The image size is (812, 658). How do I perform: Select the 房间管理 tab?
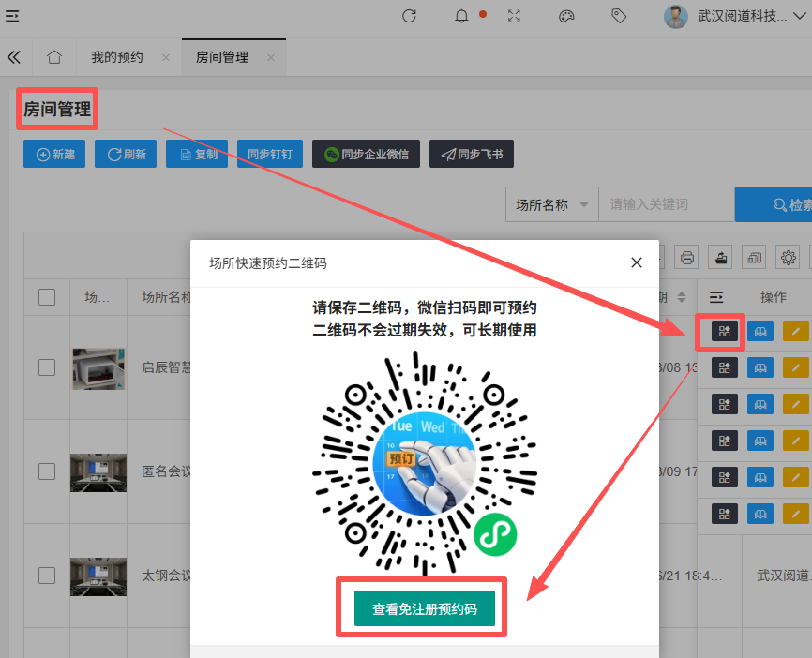pos(222,57)
